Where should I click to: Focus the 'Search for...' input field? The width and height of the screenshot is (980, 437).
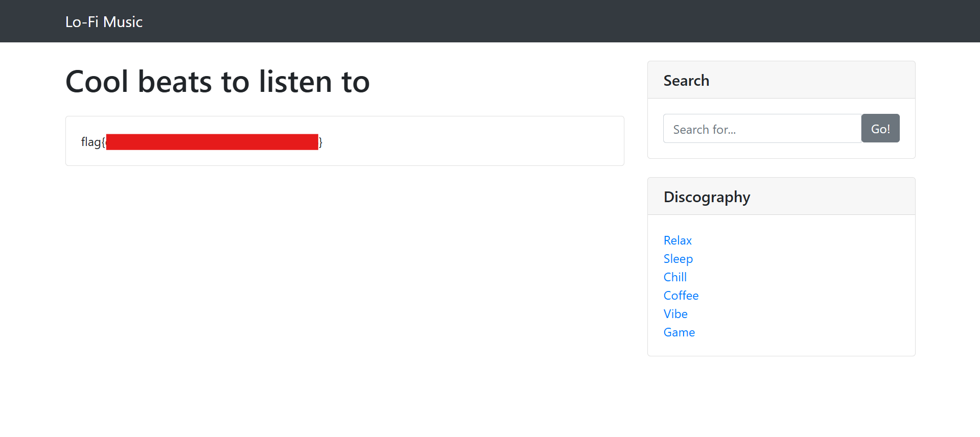click(x=762, y=129)
